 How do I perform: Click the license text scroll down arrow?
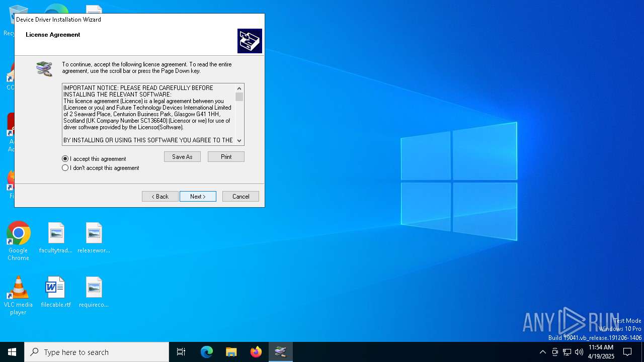coord(239,141)
